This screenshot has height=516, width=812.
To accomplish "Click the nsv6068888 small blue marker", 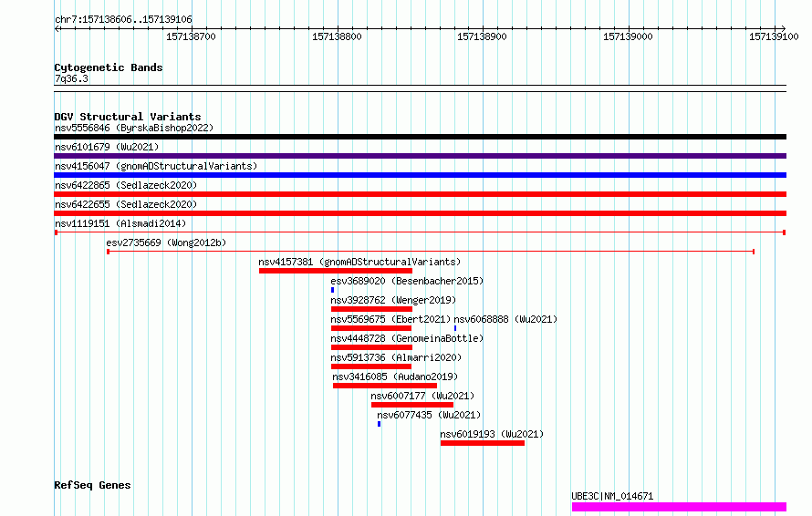I will coord(455,328).
